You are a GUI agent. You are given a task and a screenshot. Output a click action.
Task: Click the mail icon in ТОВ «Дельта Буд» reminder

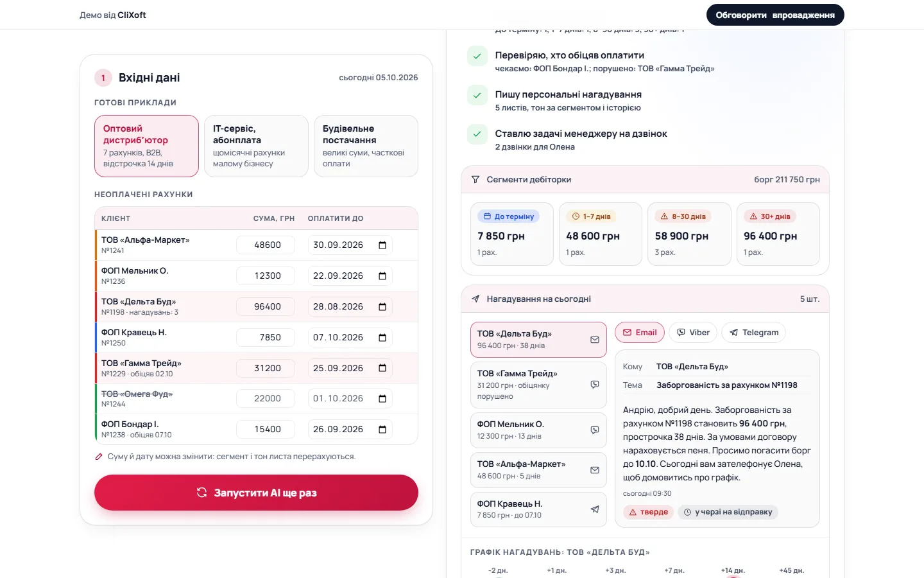[595, 340]
